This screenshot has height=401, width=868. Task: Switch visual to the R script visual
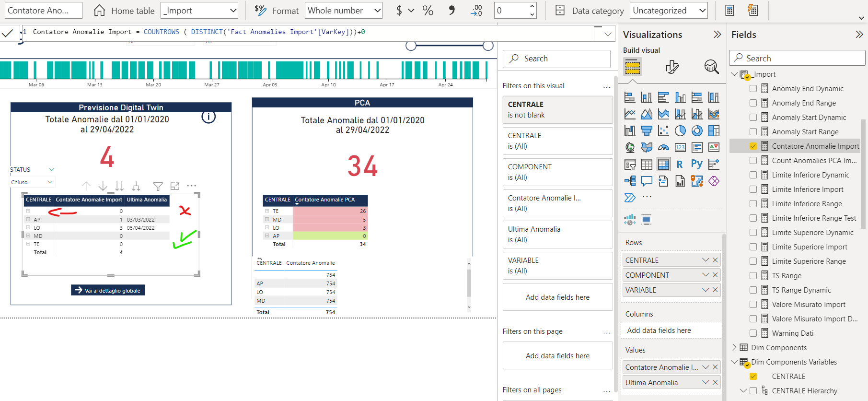pyautogui.click(x=680, y=165)
